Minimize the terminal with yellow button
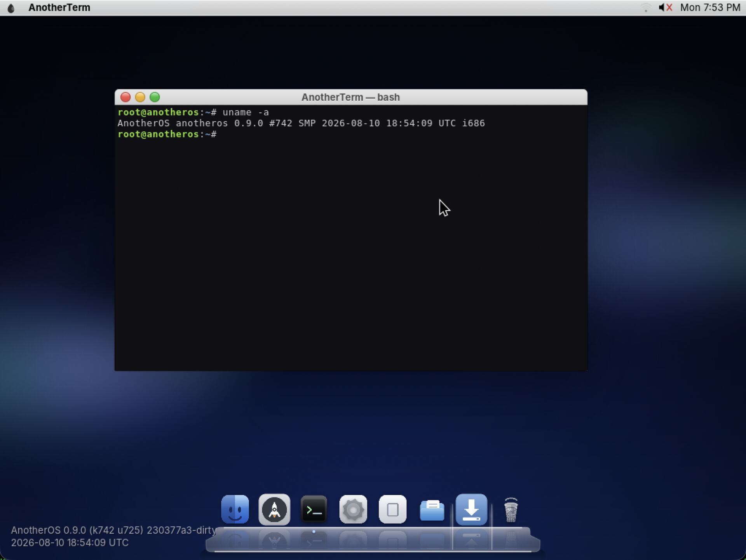Screen dimensions: 746x560 point(140,97)
